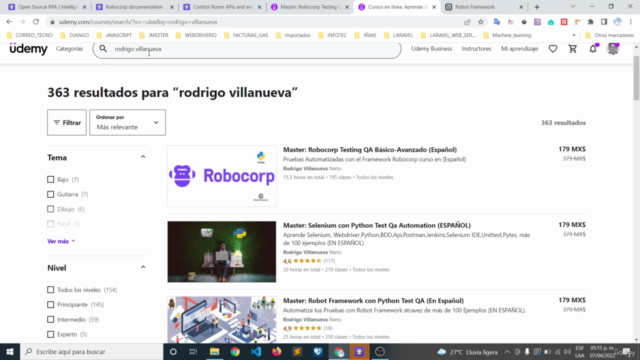
Task: Open the Windows Start menu
Action: pos(10,351)
